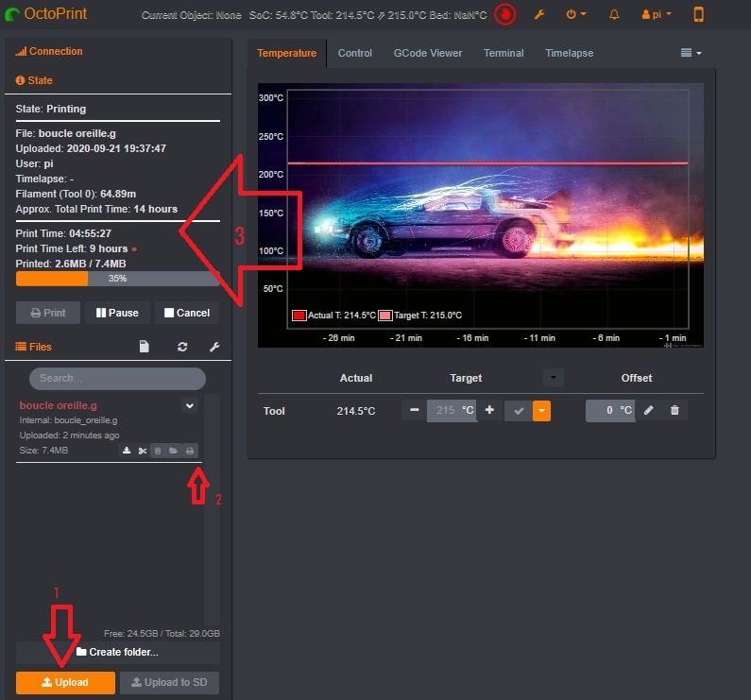Screen dimensions: 751x700
Task: Confirm Tool target temperature with checkmark
Action: click(519, 411)
